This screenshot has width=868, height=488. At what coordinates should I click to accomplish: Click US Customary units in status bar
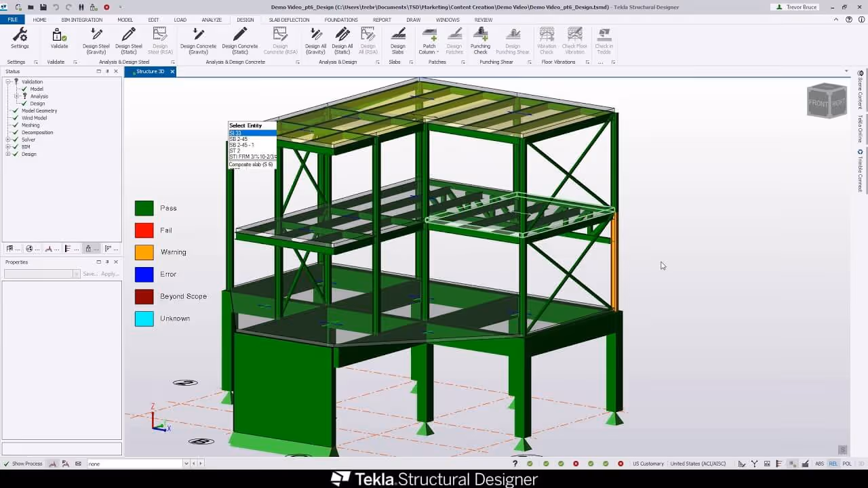(x=648, y=464)
